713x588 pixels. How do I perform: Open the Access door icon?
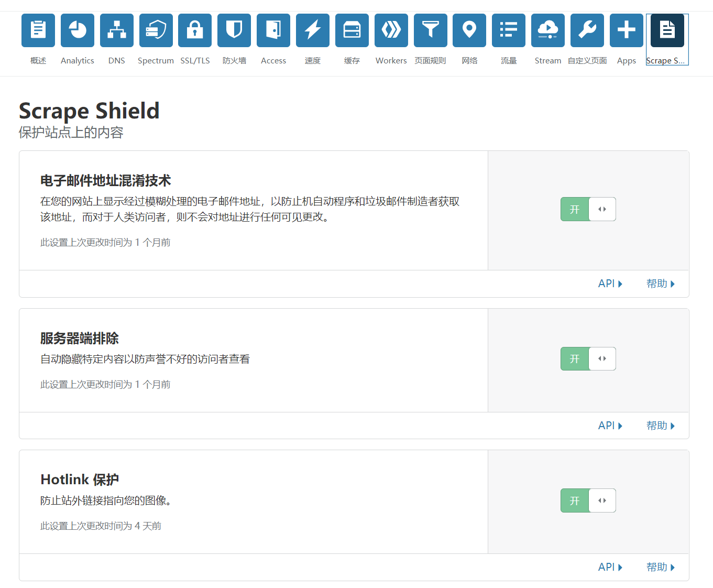pyautogui.click(x=273, y=30)
